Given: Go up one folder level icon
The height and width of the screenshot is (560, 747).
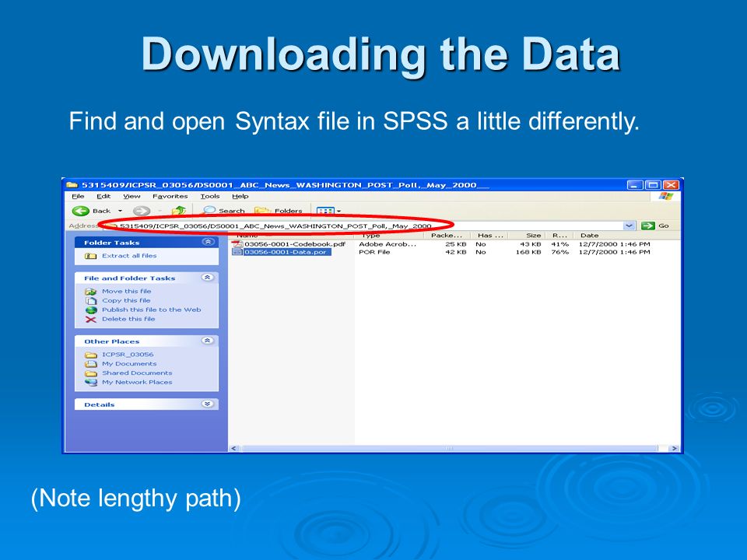Looking at the screenshot, I should (x=179, y=211).
